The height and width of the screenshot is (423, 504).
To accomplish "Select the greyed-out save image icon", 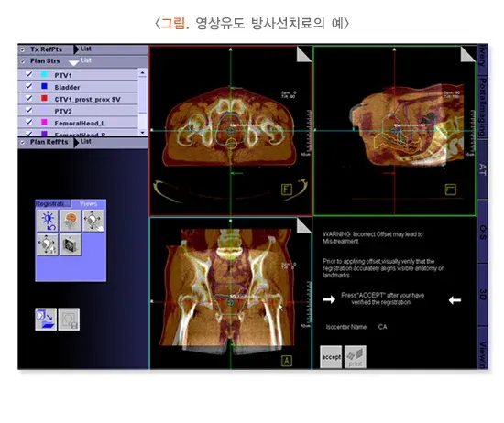I will coord(69,320).
